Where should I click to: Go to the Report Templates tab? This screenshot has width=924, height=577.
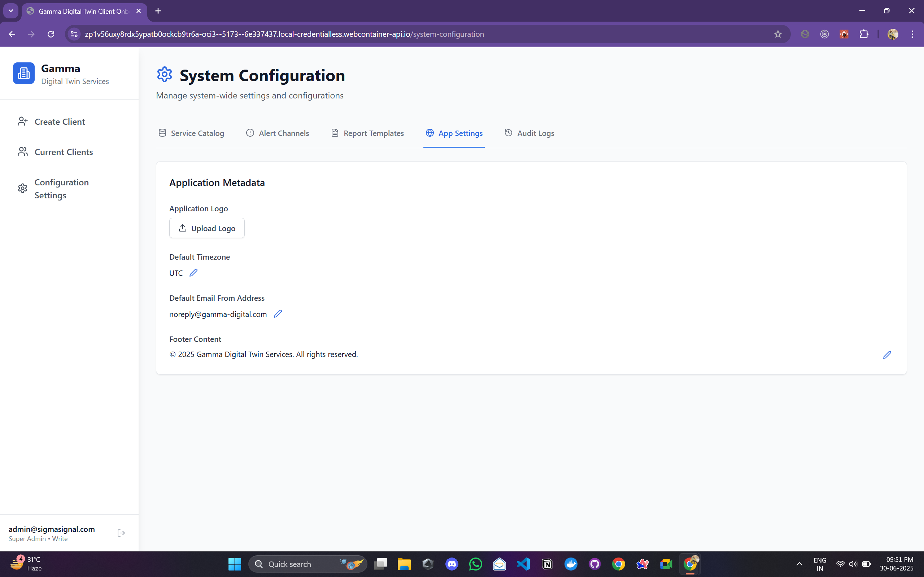click(367, 133)
